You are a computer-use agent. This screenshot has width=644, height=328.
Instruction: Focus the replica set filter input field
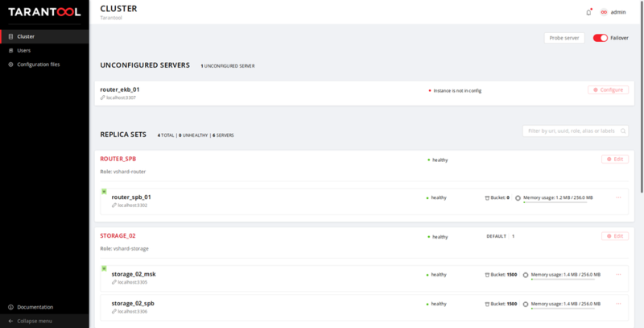pos(570,131)
